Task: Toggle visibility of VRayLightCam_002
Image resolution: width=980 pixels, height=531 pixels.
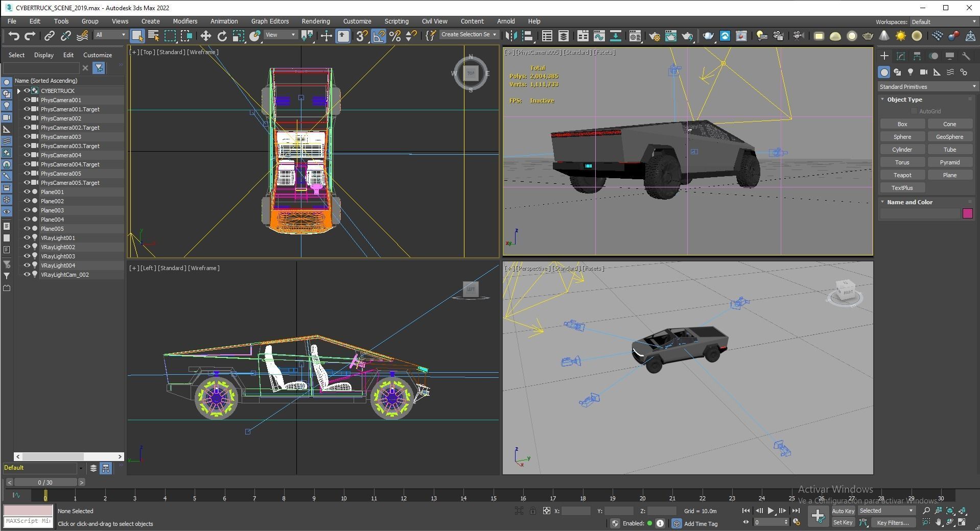Action: coord(27,275)
